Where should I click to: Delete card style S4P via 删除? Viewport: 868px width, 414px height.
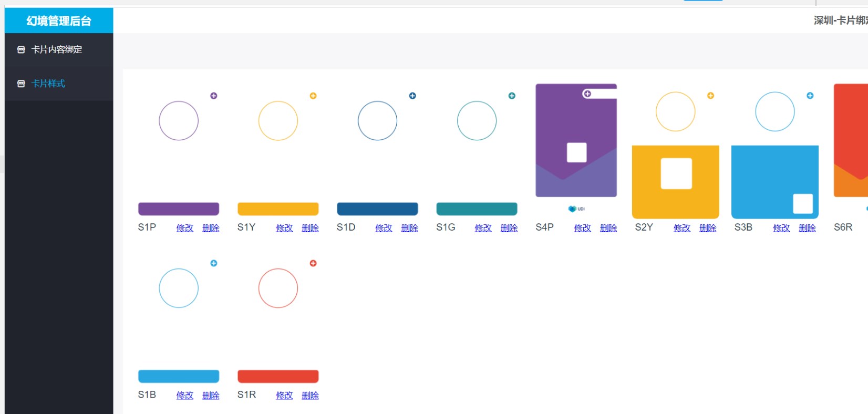tap(608, 227)
